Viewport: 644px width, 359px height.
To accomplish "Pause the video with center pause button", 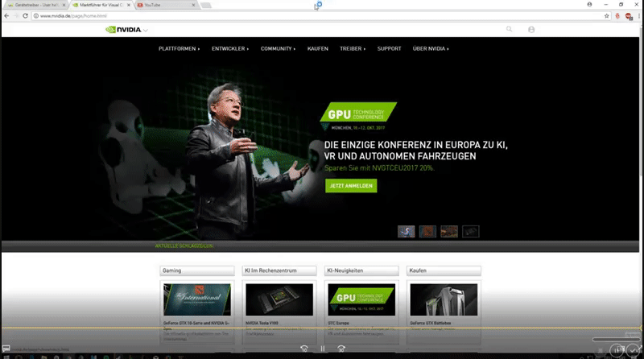I will click(323, 349).
